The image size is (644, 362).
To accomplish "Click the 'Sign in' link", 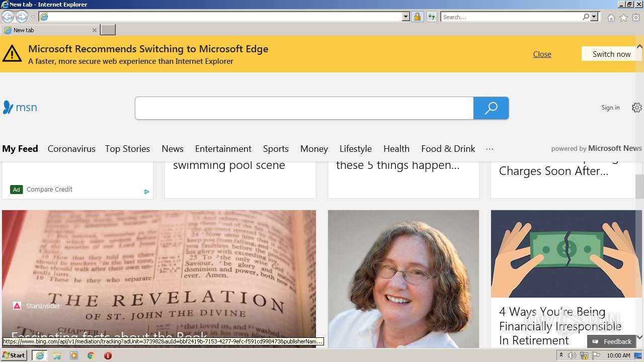I will pyautogui.click(x=610, y=108).
